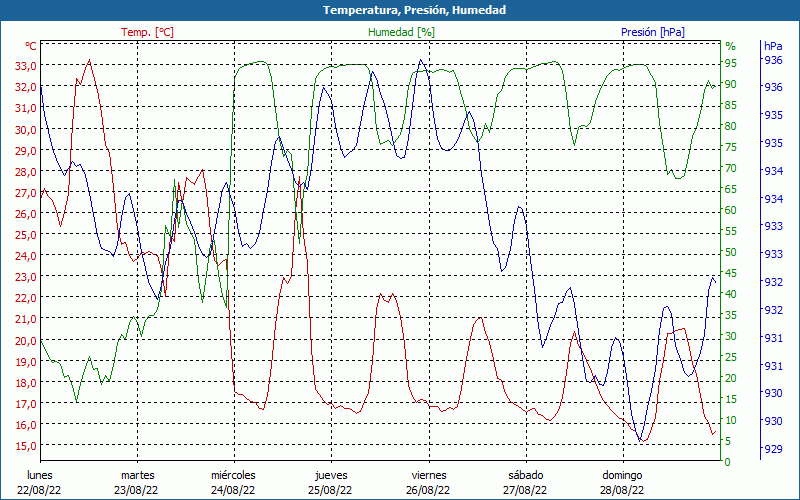This screenshot has width=800, height=500.
Task: Click the chart title "Temperatura, Presión, Humedad"
Action: 414,10
